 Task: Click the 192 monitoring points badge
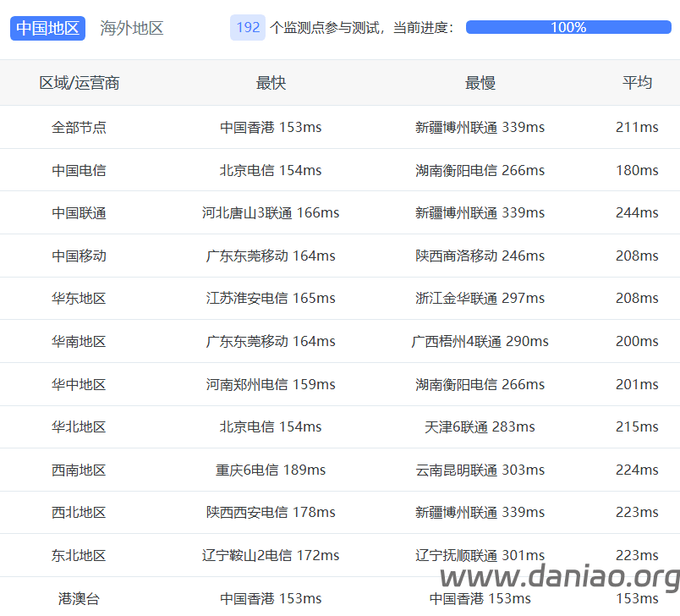click(x=248, y=28)
